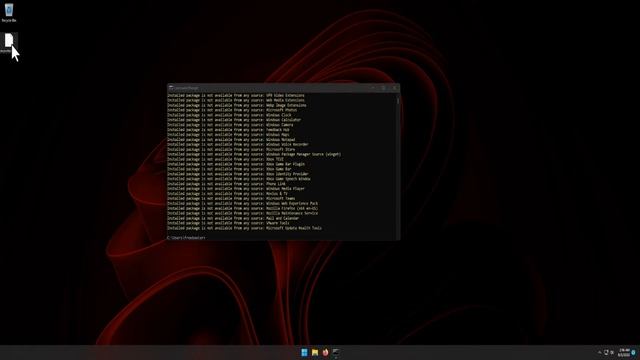Click the 'Windows Maps' output line
Viewport: 640px width, 360px height.
229,135
